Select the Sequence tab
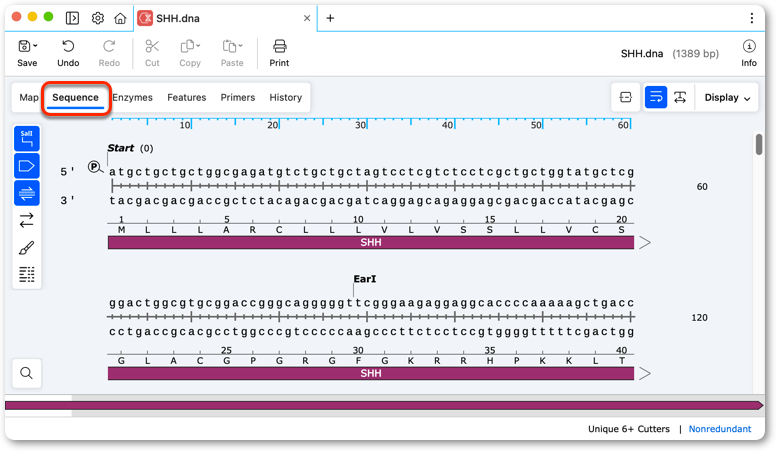The image size is (776, 451). tap(75, 98)
